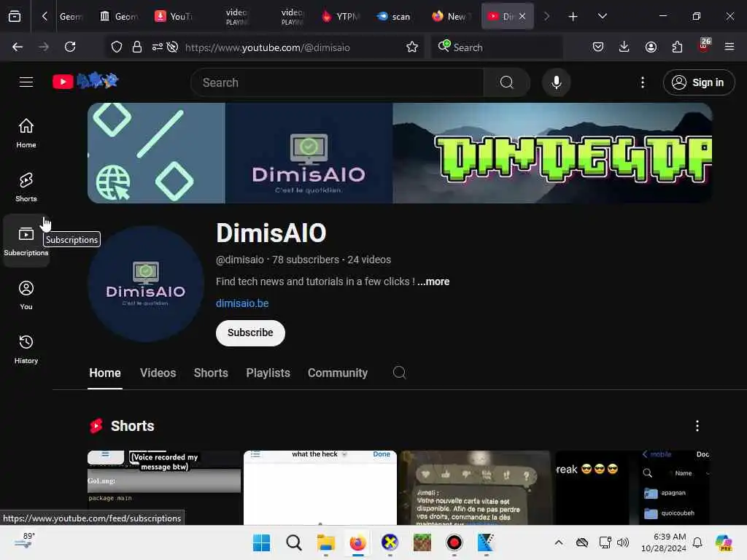Subscribe to DimisAIO channel
Viewport: 747px width, 560px height.
click(x=250, y=332)
